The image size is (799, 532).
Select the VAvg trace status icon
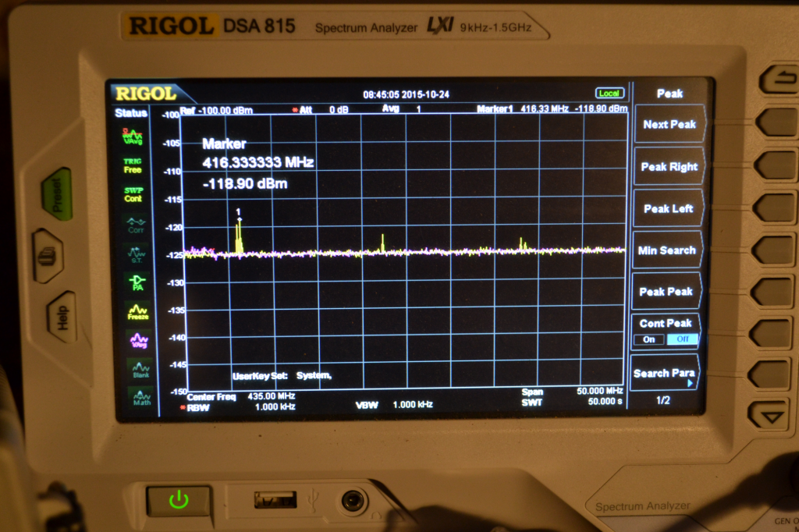pyautogui.click(x=133, y=137)
